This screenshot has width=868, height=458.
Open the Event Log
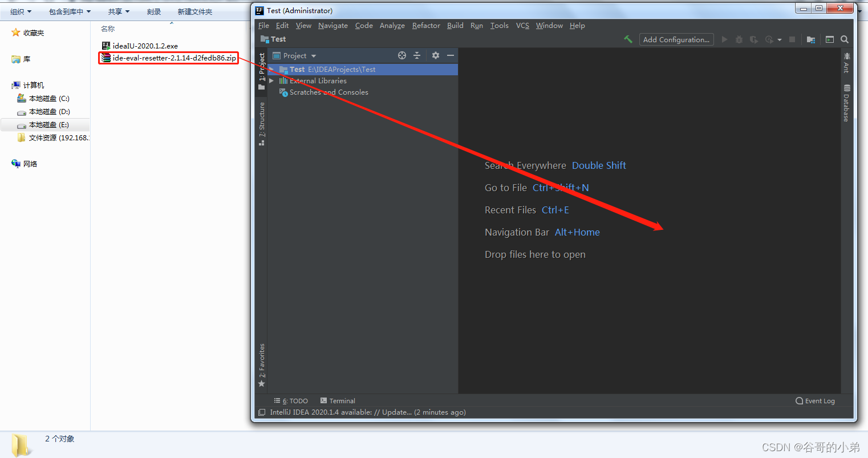tap(815, 401)
